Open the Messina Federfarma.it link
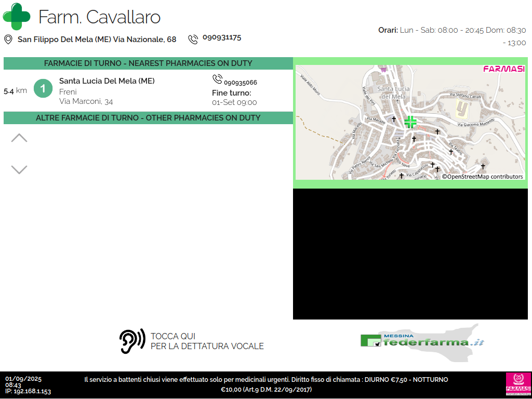 (423, 340)
